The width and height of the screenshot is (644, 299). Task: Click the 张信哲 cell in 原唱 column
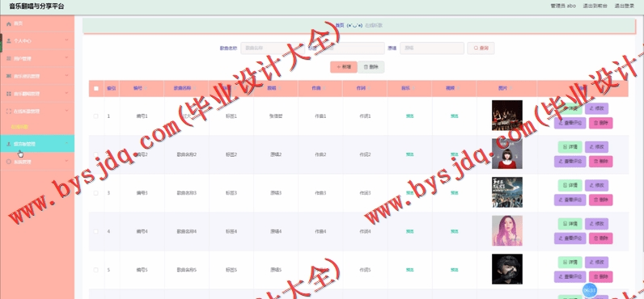tap(276, 116)
